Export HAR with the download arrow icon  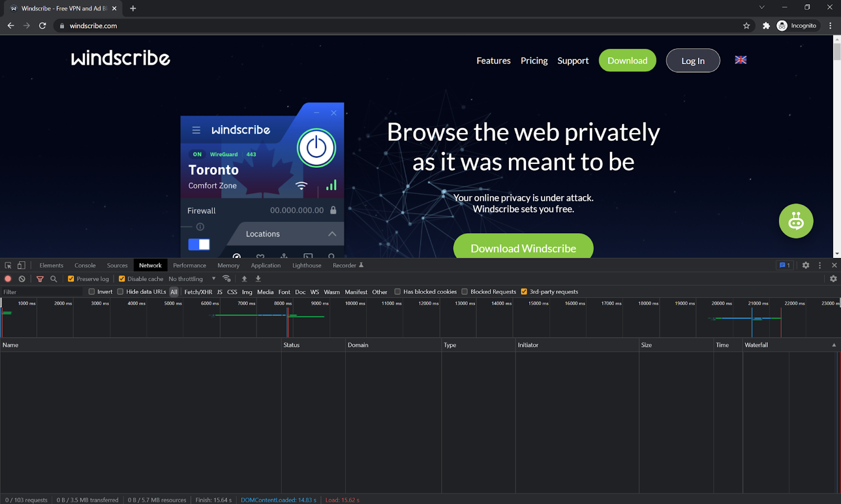258,279
